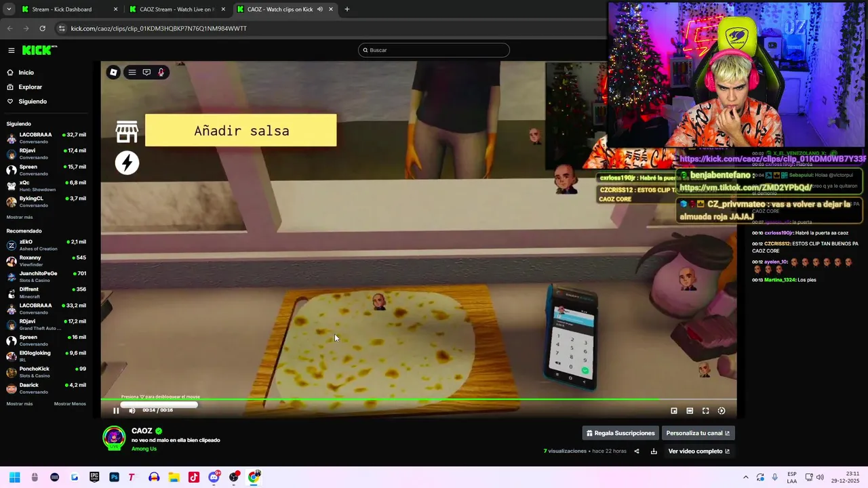Open the Among Us category link
Viewport: 868px width, 488px height.
tap(144, 449)
